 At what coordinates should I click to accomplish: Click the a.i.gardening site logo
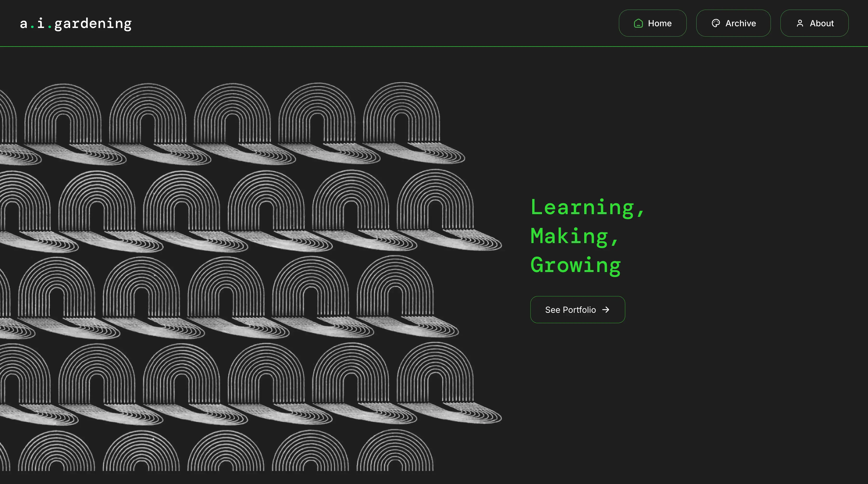[x=76, y=24]
